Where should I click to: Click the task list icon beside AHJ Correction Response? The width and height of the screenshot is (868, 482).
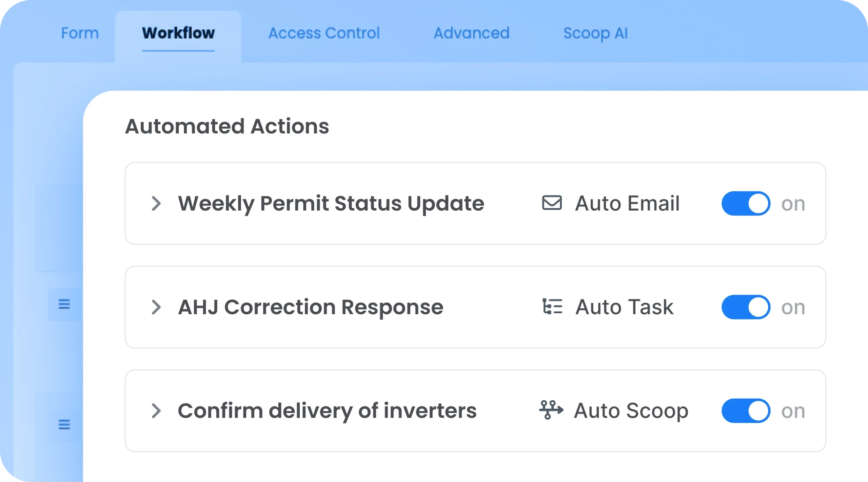click(x=553, y=307)
